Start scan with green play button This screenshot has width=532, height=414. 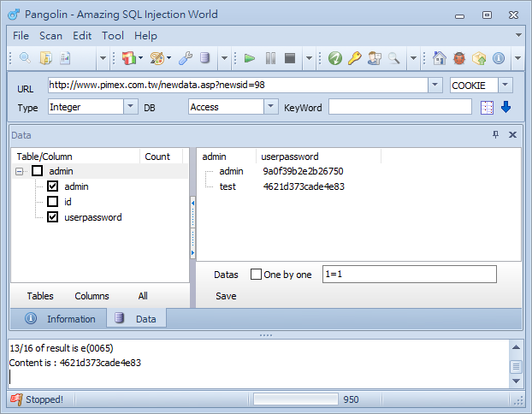click(x=250, y=58)
